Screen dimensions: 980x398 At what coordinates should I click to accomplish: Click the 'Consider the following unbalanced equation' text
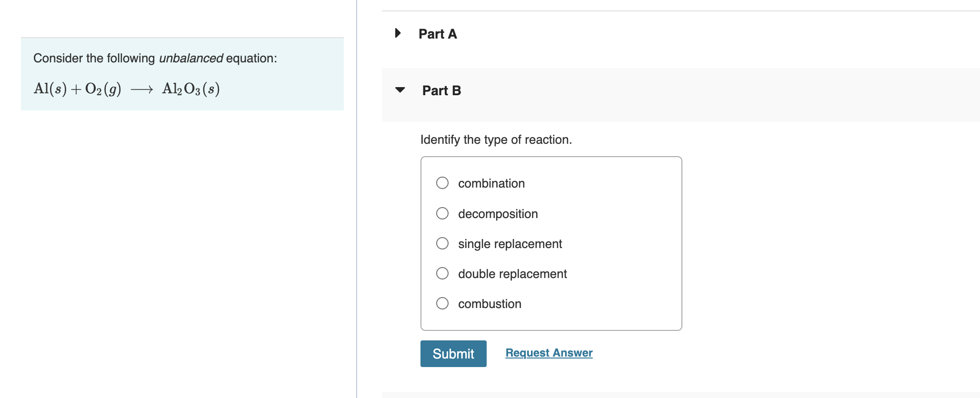(155, 58)
